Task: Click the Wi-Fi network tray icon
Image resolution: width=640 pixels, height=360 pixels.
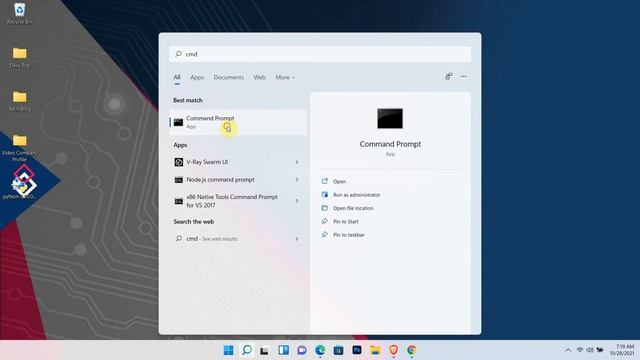Action: coord(580,350)
